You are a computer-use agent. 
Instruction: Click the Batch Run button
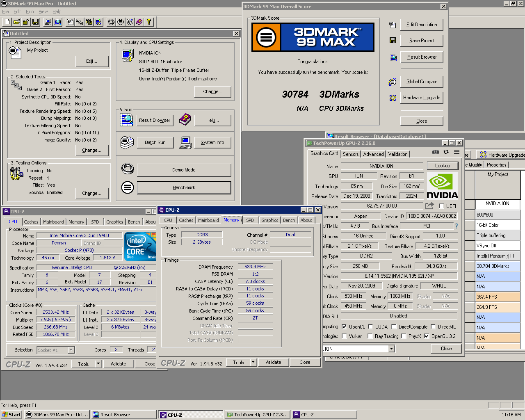point(155,142)
